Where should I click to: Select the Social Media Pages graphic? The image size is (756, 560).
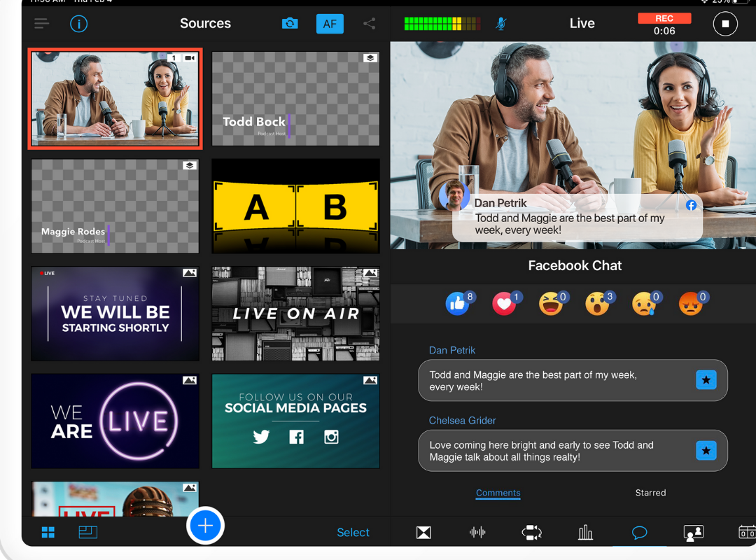tap(295, 421)
